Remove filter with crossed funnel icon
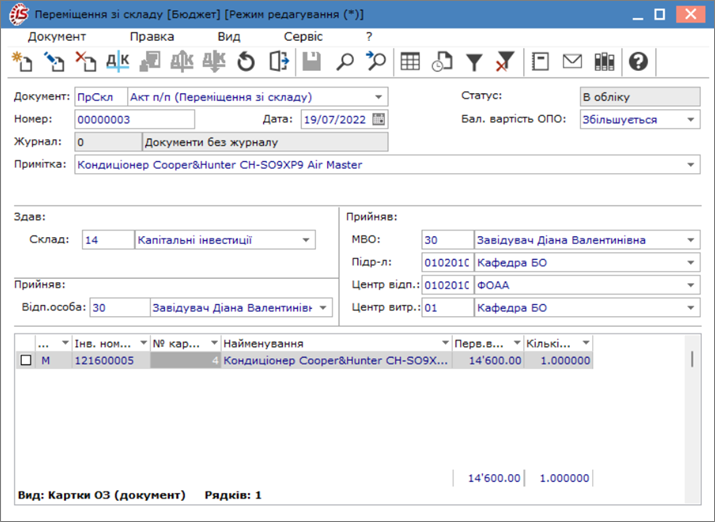715x522 pixels. [505, 62]
